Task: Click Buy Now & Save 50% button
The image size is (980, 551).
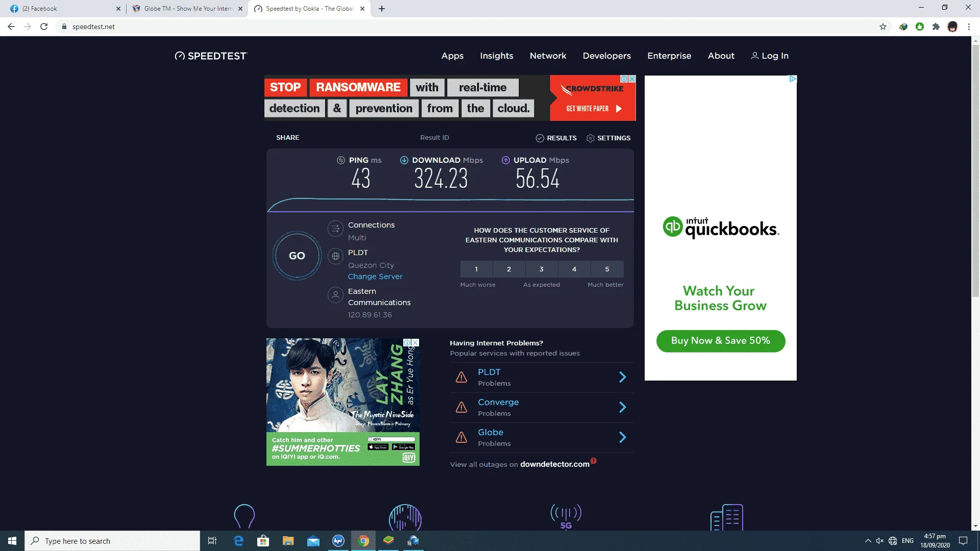Action: [x=721, y=341]
